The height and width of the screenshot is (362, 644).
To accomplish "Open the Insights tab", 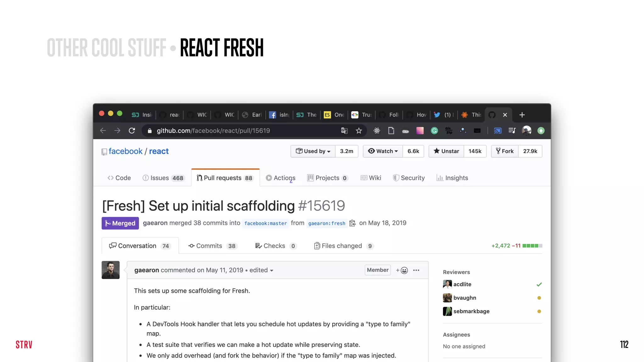I will coord(452,178).
